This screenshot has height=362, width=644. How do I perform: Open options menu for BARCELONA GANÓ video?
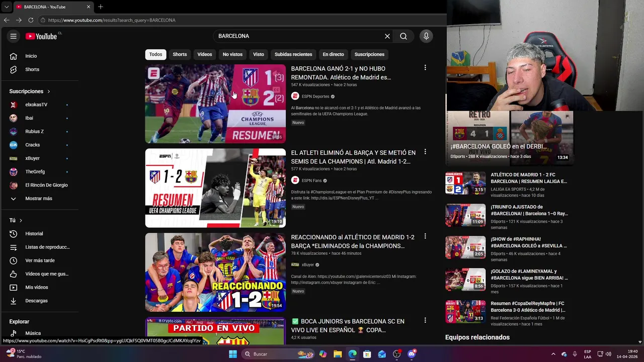[x=425, y=68]
